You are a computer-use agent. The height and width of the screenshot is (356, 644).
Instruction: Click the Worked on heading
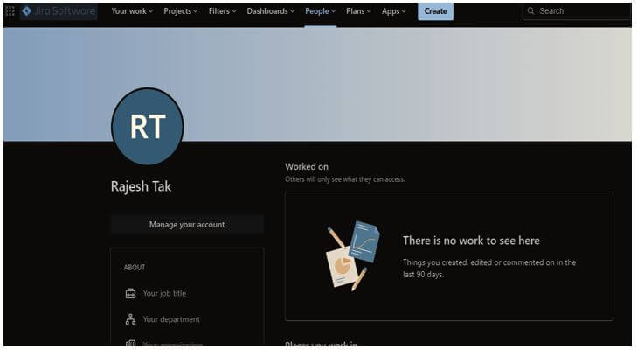click(x=307, y=167)
